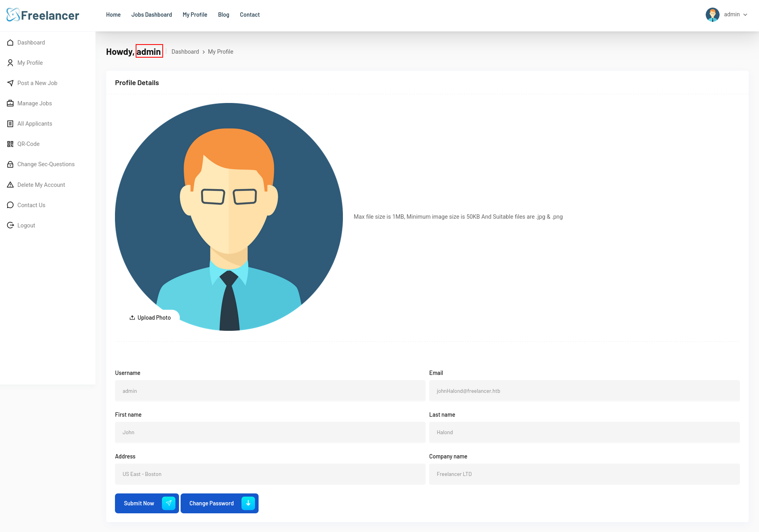Image resolution: width=759 pixels, height=532 pixels.
Task: Click the Max file size note text
Action: coord(458,217)
